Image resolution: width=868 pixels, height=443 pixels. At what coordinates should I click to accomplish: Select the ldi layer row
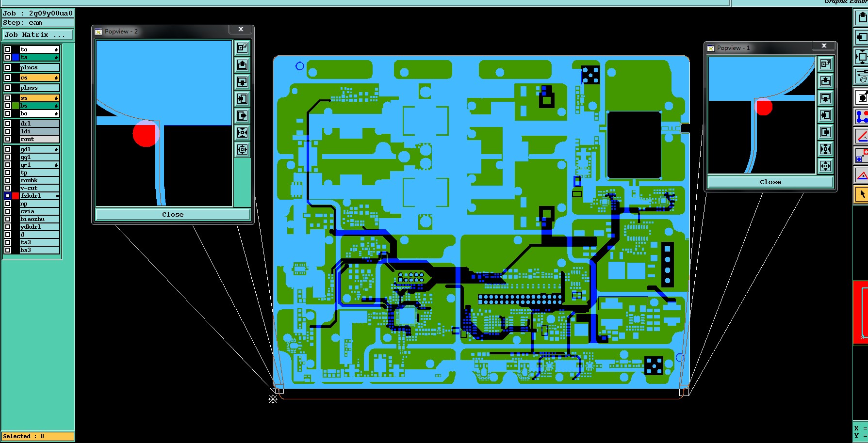[x=39, y=131]
